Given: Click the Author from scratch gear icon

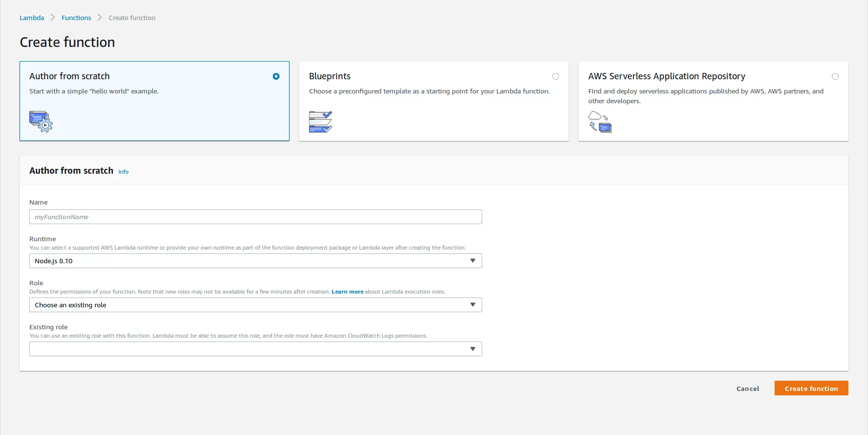Looking at the screenshot, I should tap(41, 121).
